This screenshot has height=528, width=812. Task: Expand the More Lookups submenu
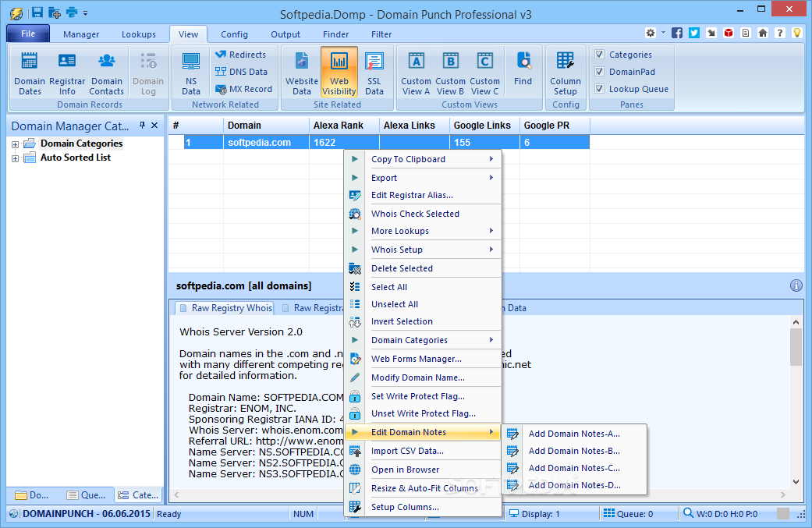423,231
